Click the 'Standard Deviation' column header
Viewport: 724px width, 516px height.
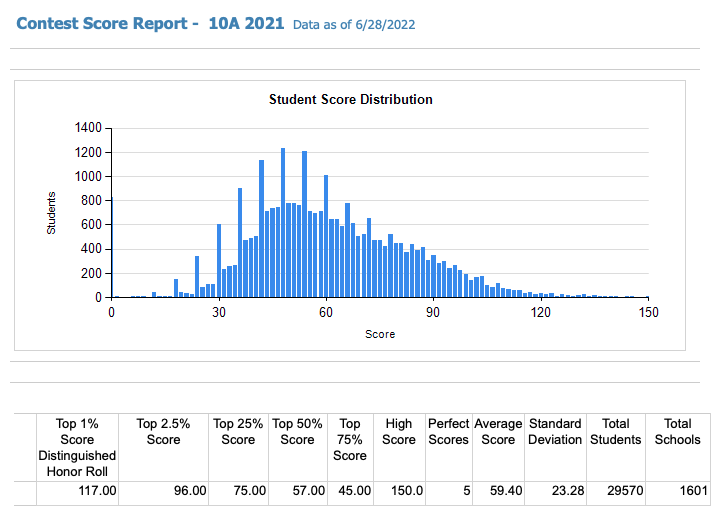point(555,447)
